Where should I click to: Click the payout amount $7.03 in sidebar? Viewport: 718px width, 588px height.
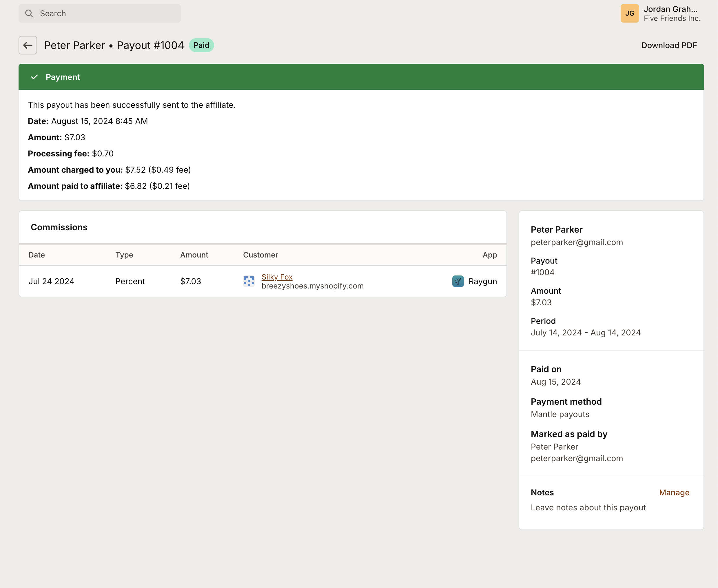pos(541,302)
